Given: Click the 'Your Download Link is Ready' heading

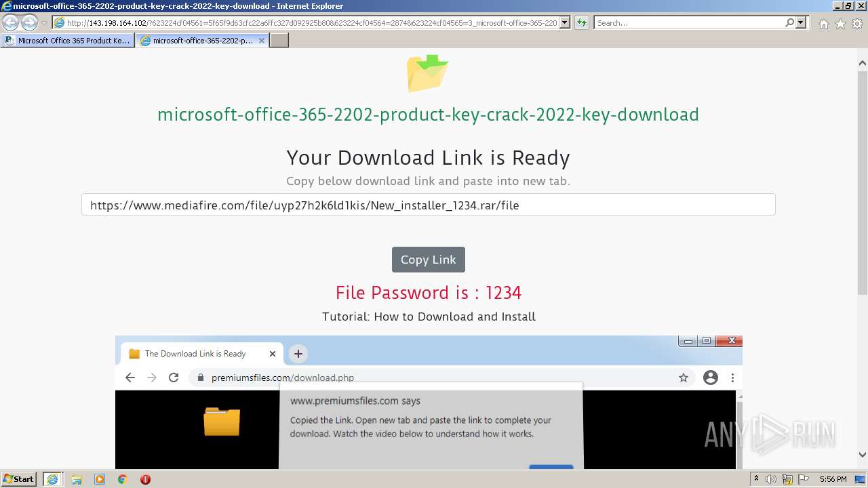Looking at the screenshot, I should coord(428,158).
